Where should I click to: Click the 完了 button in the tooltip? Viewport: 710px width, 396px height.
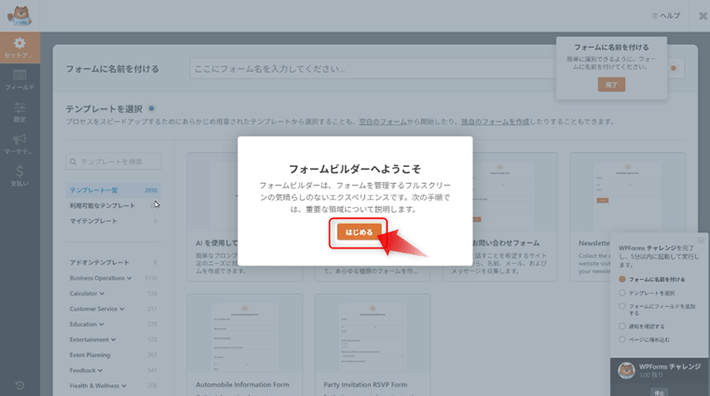coord(611,85)
